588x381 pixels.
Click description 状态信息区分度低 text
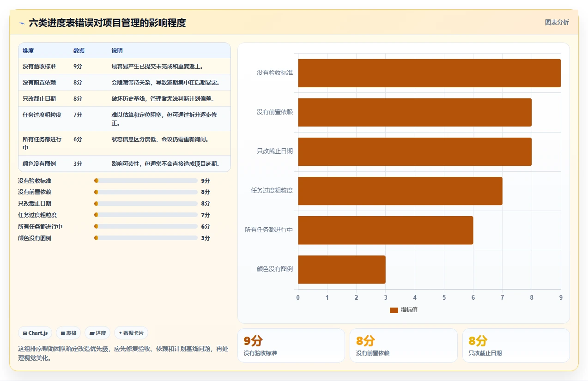(160, 139)
